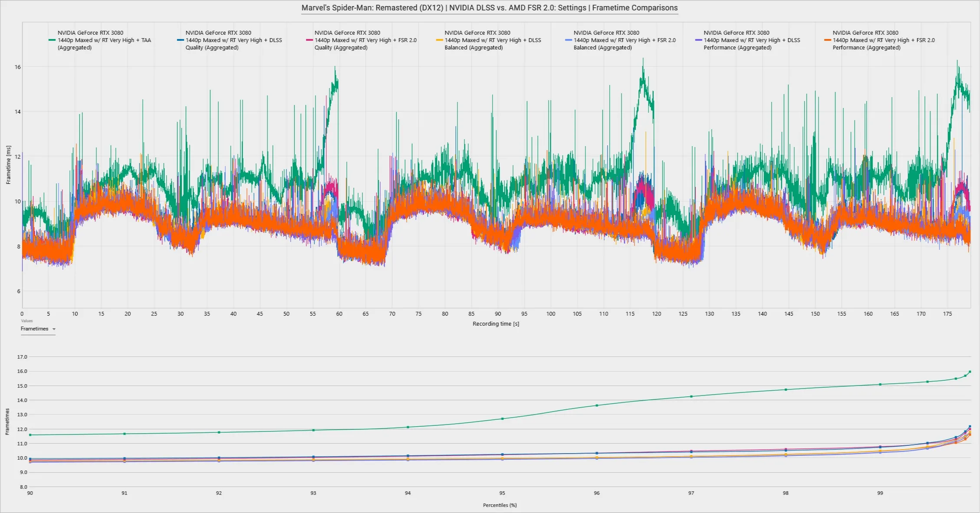
Task: Click the green TAA data point at percentile 96
Action: (597, 405)
